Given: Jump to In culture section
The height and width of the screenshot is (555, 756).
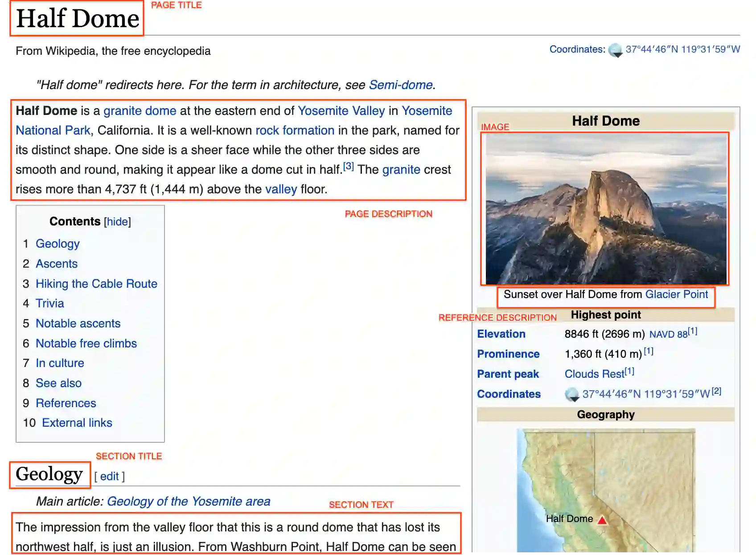Looking at the screenshot, I should coord(60,363).
